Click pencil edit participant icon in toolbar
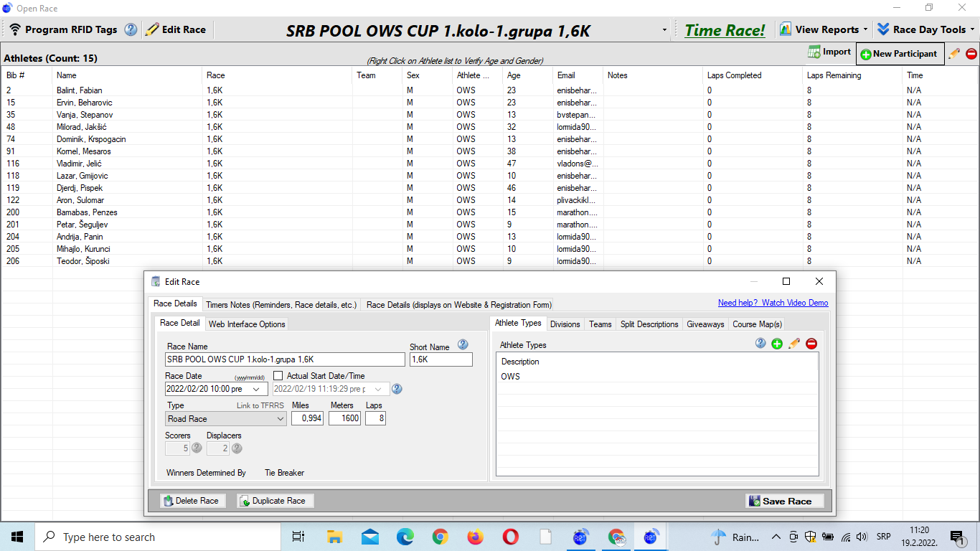 (x=954, y=54)
